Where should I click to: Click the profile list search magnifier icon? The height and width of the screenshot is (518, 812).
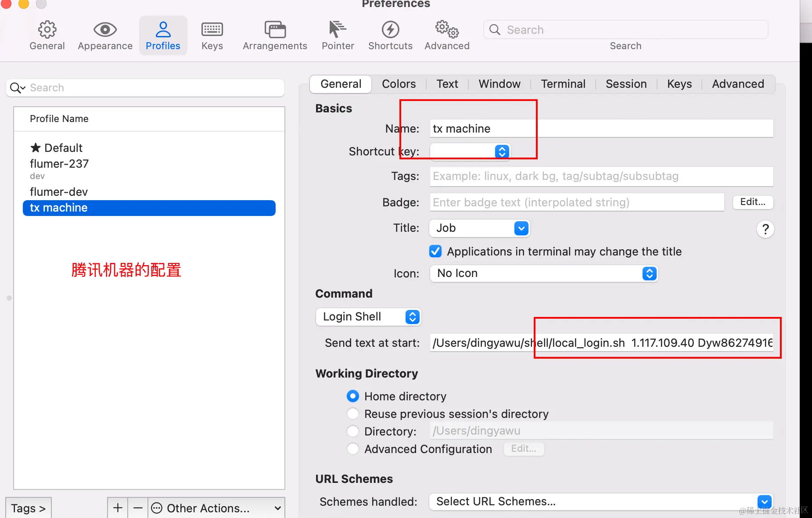click(x=18, y=88)
